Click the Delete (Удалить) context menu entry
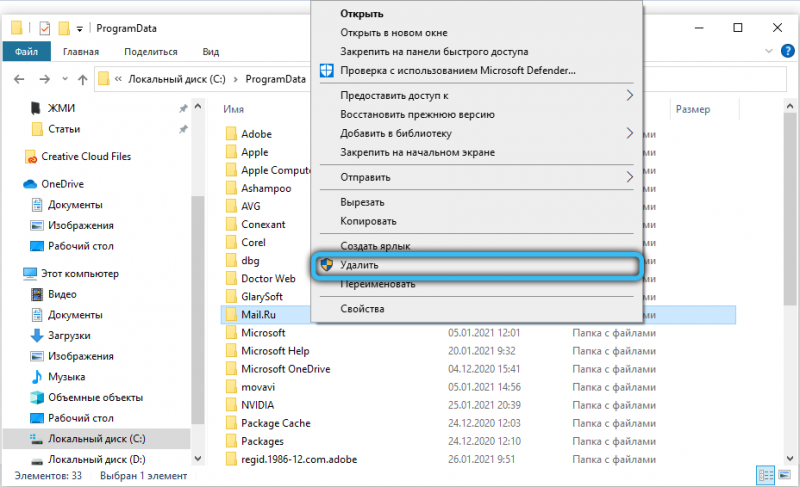 477,265
